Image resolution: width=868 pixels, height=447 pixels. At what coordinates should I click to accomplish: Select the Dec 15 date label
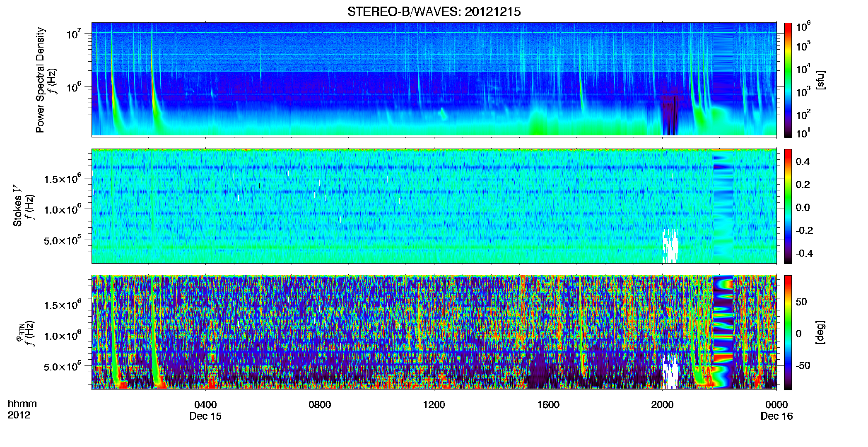pyautogui.click(x=205, y=416)
